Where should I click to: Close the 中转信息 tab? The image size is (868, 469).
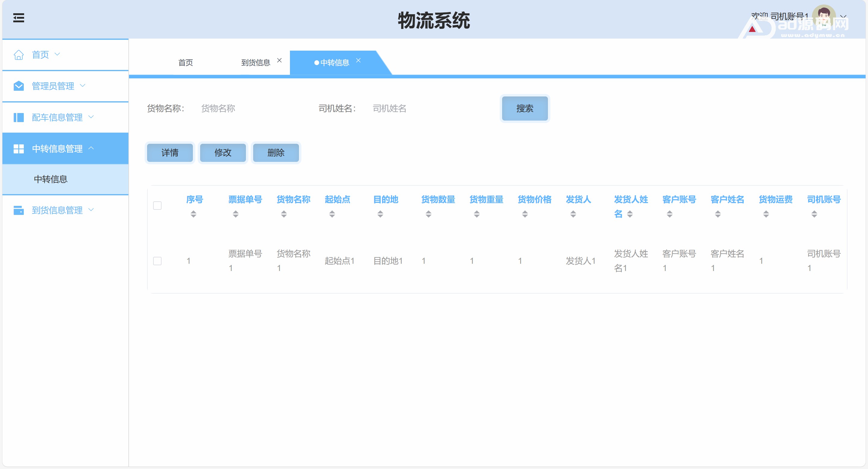click(x=358, y=60)
